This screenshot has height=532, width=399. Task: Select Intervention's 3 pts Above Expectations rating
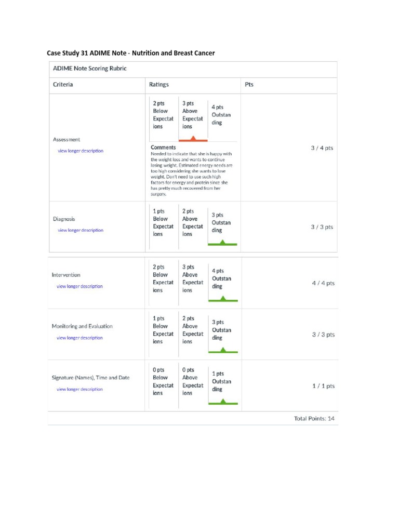click(192, 278)
